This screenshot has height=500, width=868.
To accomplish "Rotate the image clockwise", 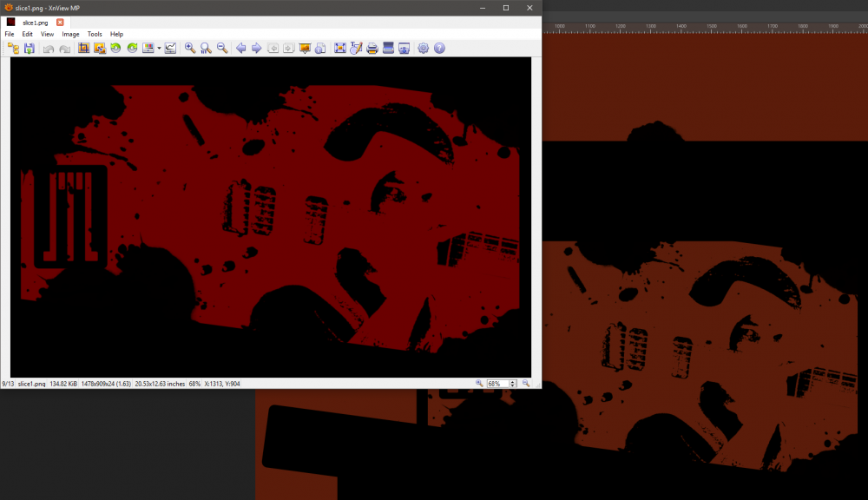I will click(x=131, y=48).
